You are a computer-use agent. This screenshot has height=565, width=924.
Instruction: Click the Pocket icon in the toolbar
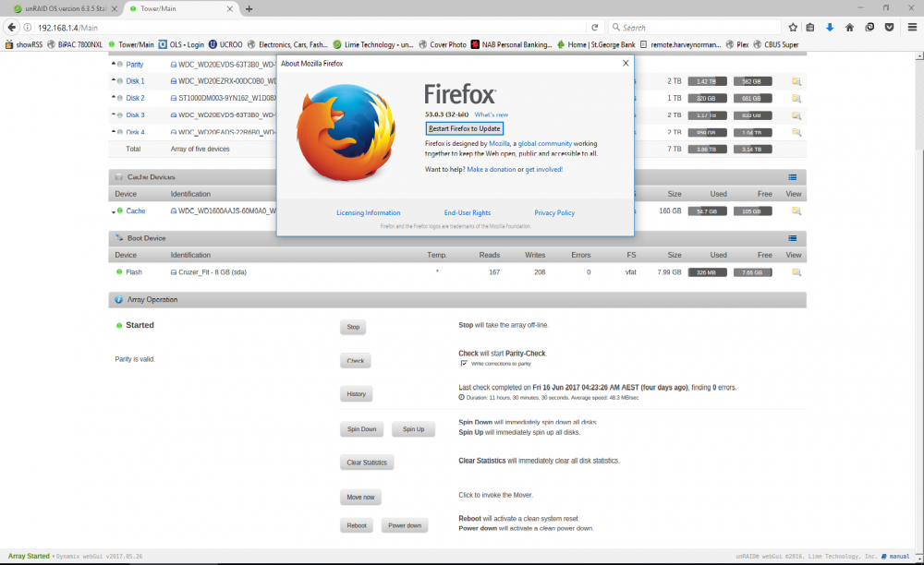tap(889, 27)
